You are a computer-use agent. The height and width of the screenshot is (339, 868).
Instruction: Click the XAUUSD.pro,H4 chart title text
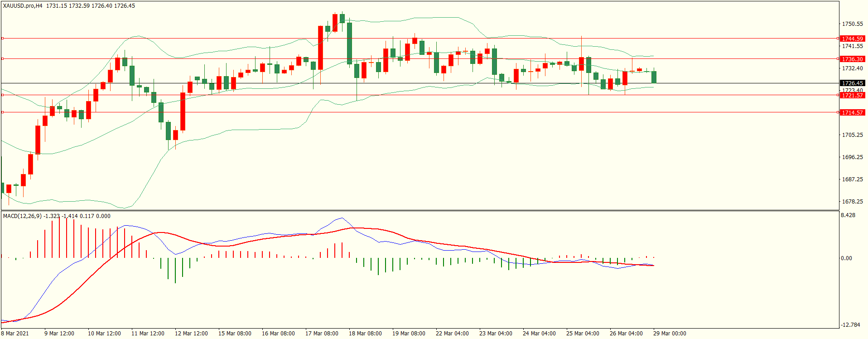pyautogui.click(x=23, y=6)
